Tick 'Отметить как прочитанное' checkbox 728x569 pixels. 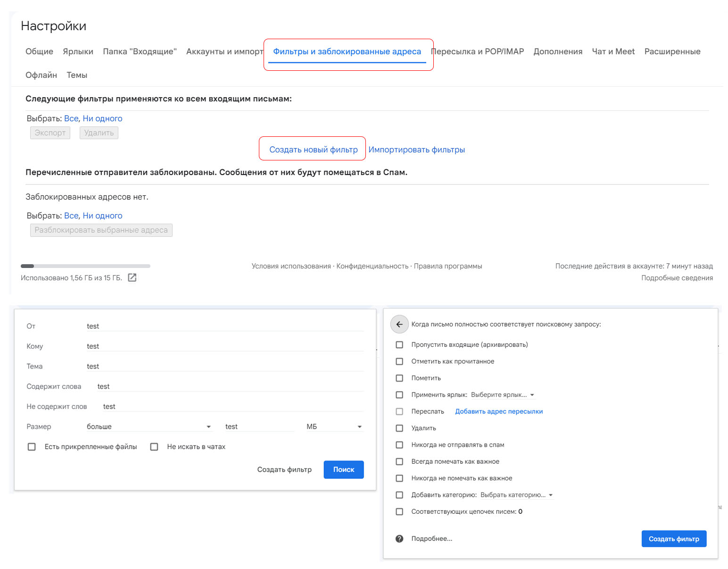pos(399,361)
